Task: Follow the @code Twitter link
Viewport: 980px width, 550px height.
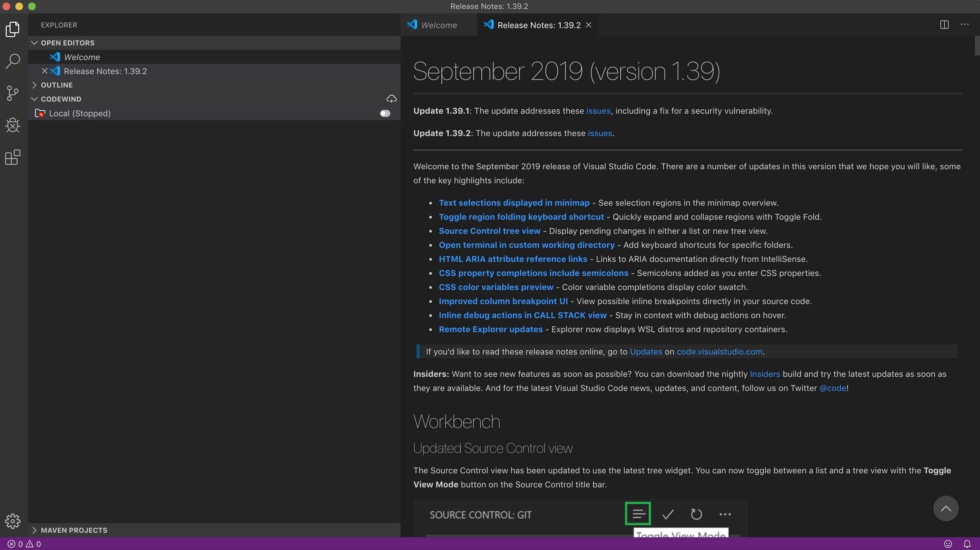Action: pos(833,388)
